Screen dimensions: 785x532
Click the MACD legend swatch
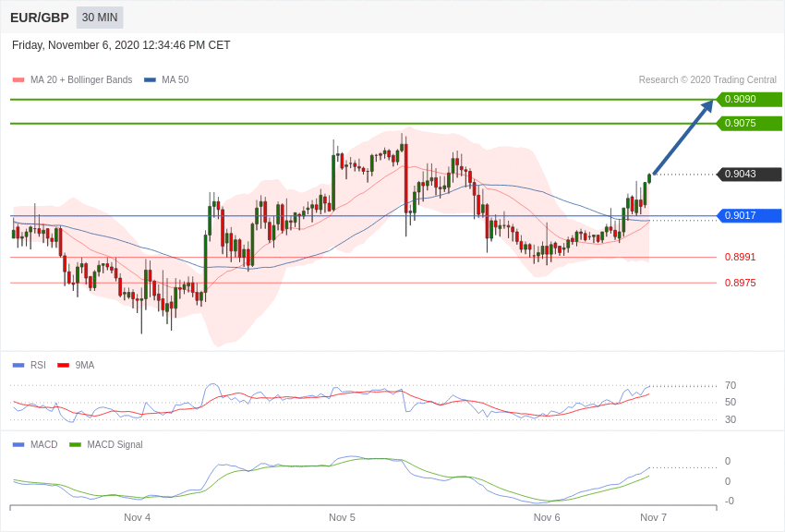(x=18, y=444)
